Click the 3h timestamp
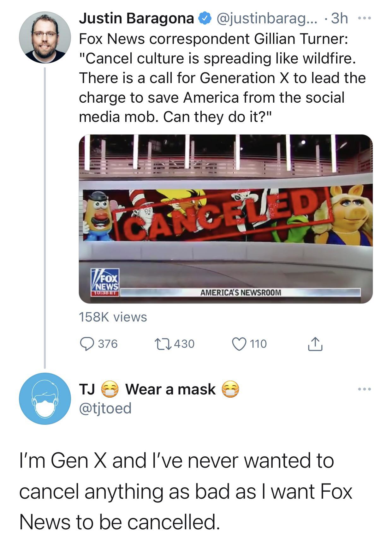 [x=339, y=19]
